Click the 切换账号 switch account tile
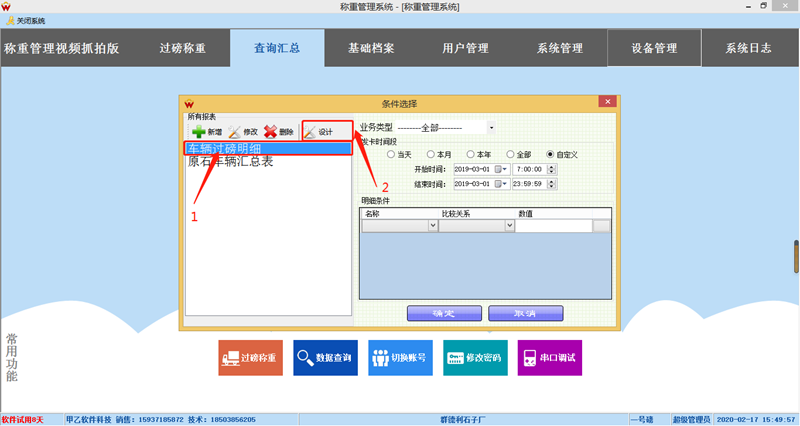The width and height of the screenshot is (800, 426). pyautogui.click(x=400, y=357)
